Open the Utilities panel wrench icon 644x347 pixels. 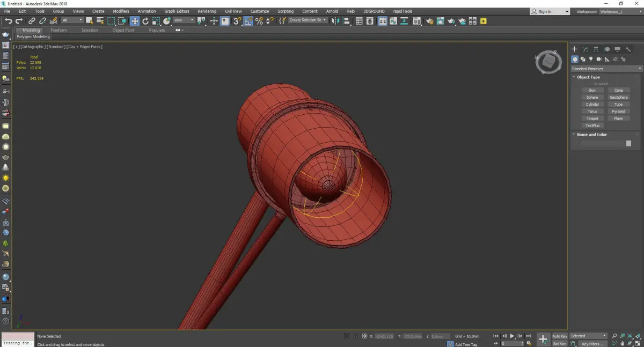628,49
